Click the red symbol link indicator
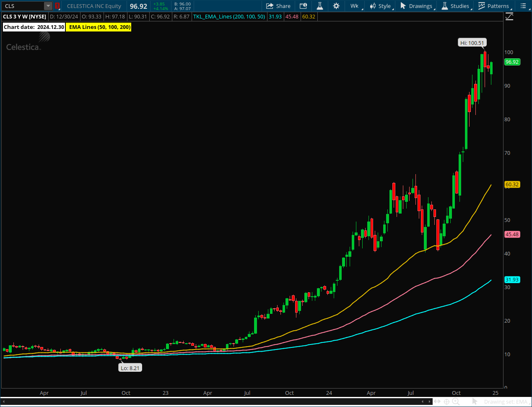 [x=57, y=6]
